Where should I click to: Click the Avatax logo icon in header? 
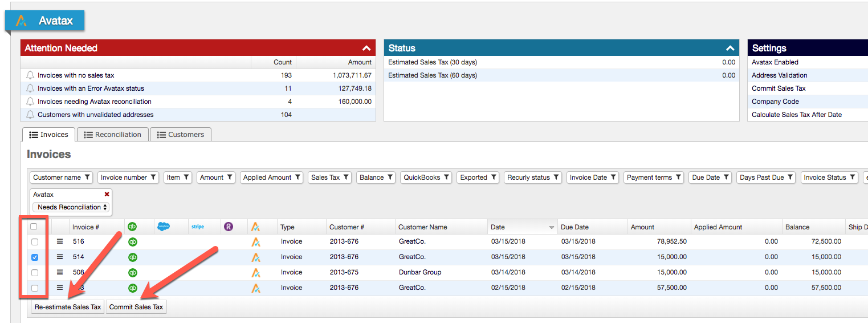(x=21, y=21)
